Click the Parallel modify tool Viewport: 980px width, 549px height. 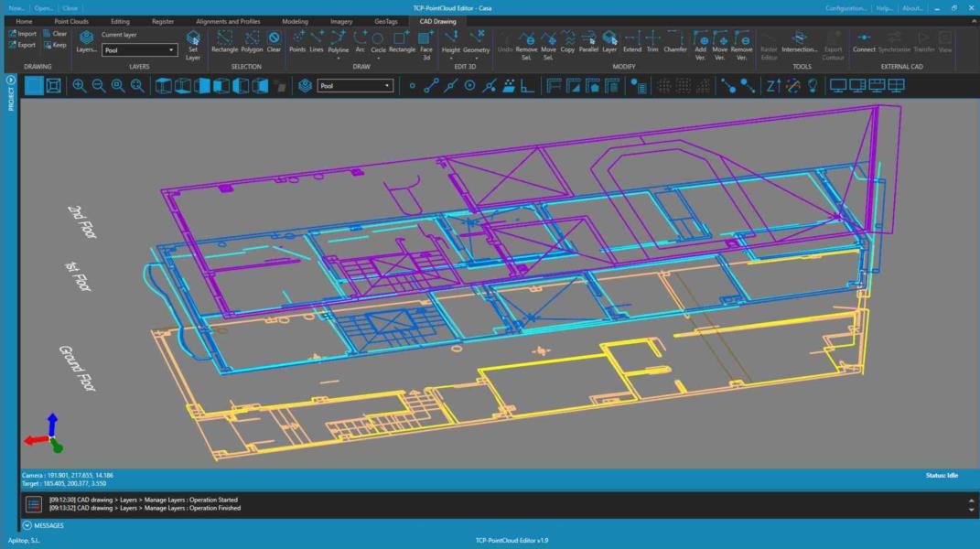point(588,42)
